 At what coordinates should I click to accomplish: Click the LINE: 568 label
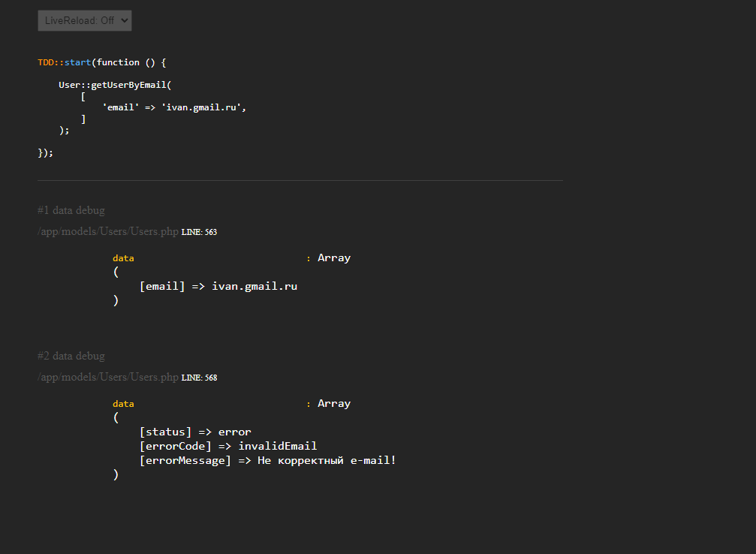pos(199,378)
